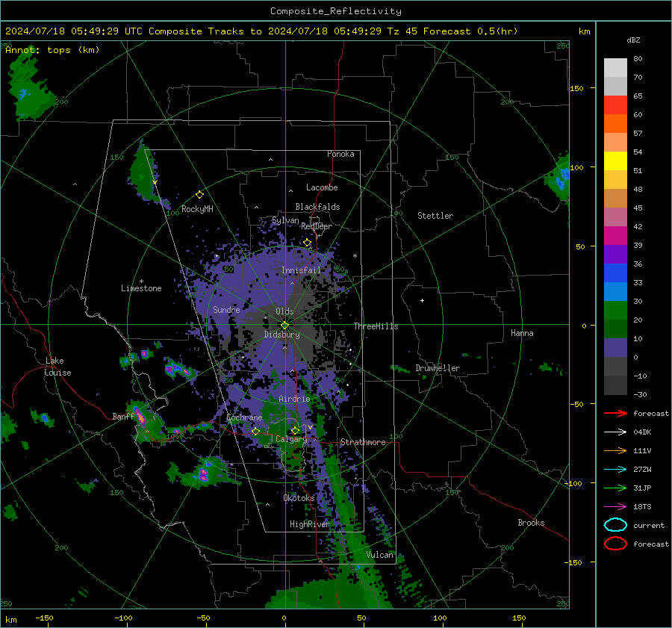This screenshot has width=672, height=628.
Task: Click the red forecast arrow in legend
Action: click(615, 413)
